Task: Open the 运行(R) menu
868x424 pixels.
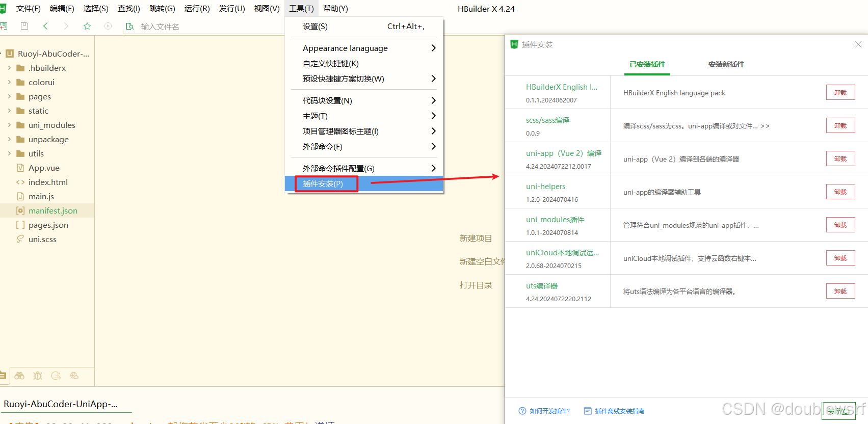Action: click(x=197, y=9)
